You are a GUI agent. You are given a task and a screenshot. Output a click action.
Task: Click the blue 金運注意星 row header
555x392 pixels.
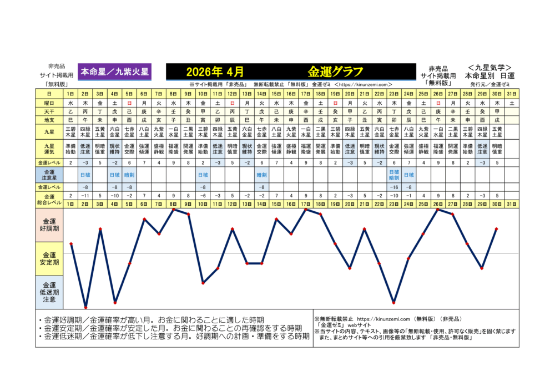pyautogui.click(x=49, y=175)
